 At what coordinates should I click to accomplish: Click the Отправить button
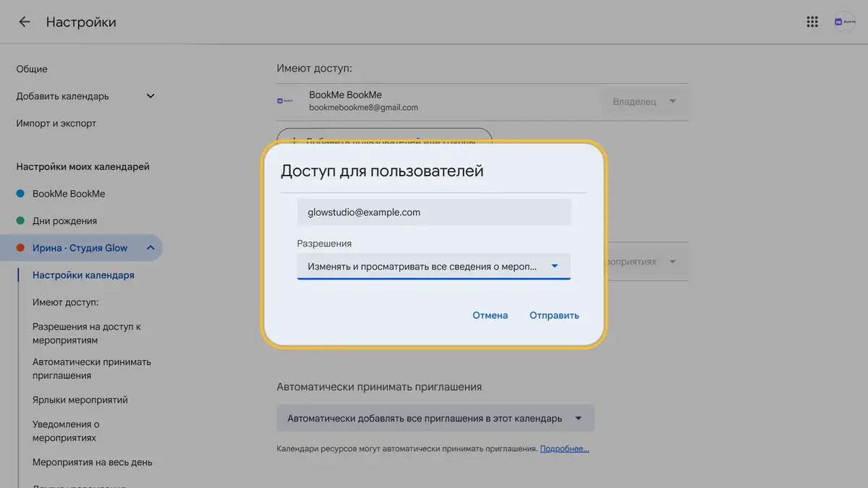[554, 315]
